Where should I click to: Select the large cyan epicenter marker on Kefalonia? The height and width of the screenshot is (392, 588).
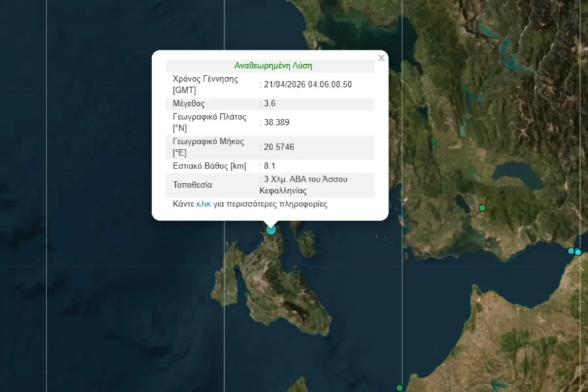click(x=271, y=229)
